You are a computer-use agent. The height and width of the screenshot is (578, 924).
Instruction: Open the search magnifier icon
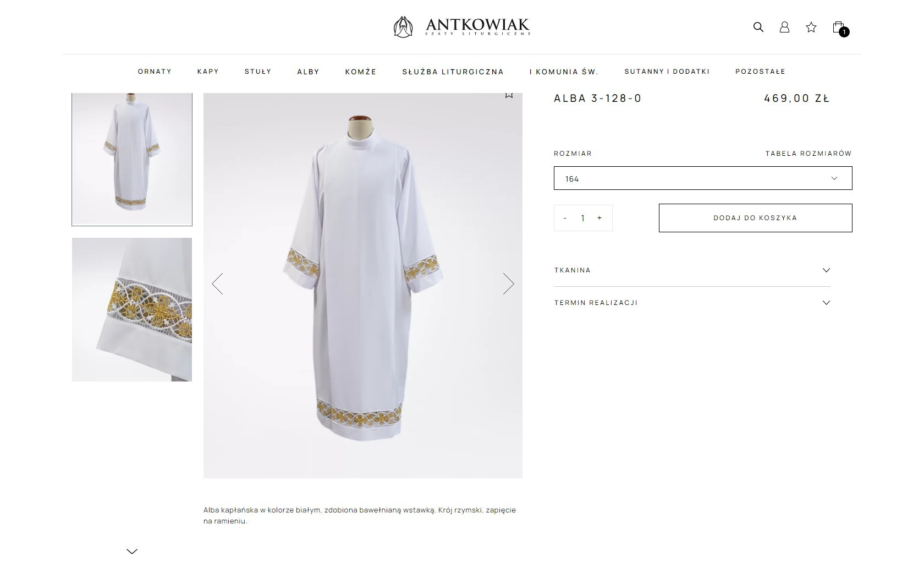click(x=758, y=27)
